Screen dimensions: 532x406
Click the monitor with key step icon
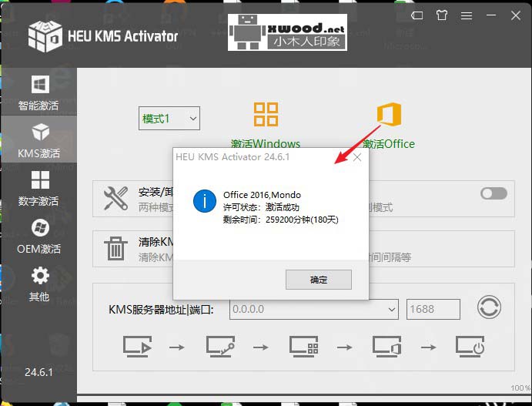tap(220, 347)
